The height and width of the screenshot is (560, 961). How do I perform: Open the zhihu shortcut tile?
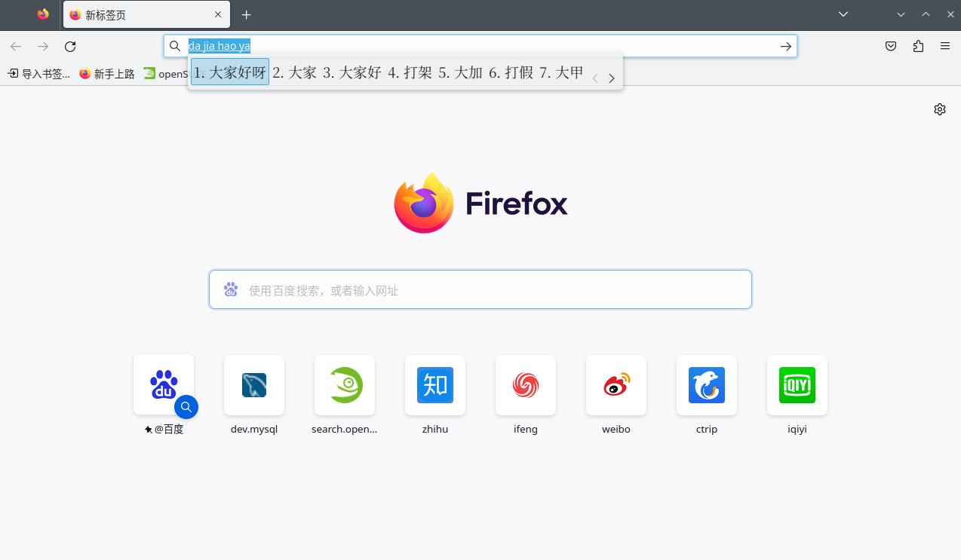pyautogui.click(x=435, y=385)
